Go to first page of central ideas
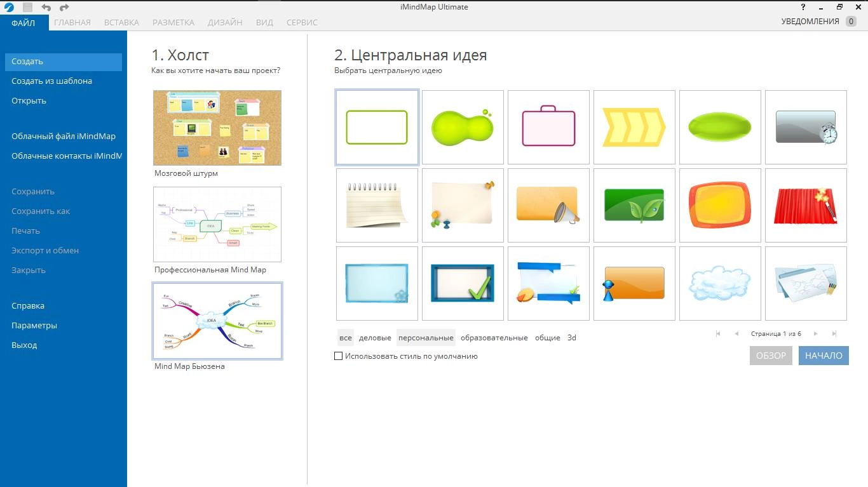This screenshot has width=868, height=487. (x=718, y=333)
